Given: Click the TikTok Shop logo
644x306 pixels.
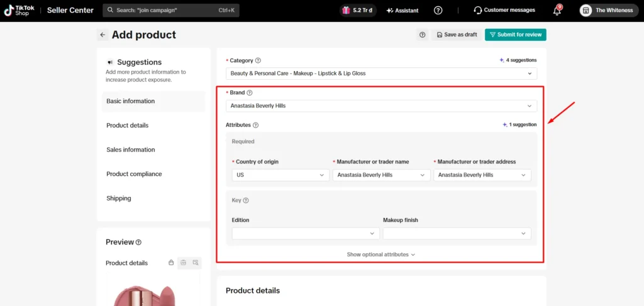Looking at the screenshot, I should pos(19,10).
